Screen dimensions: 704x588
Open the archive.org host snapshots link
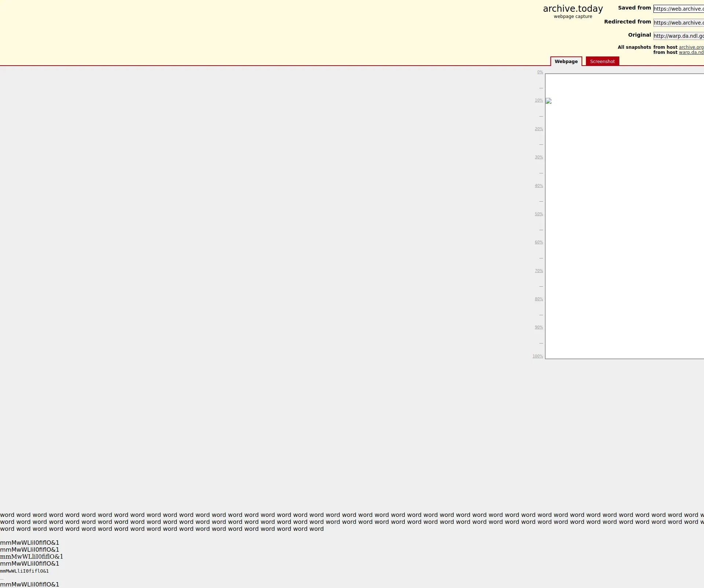(691, 47)
